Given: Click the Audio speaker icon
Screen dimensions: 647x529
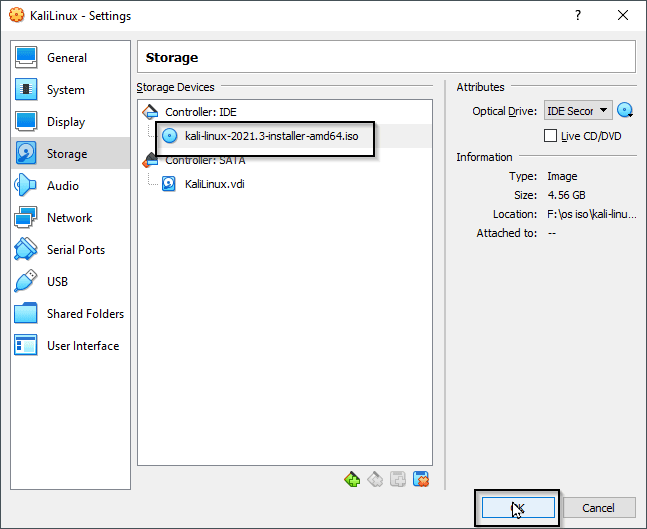Looking at the screenshot, I should (25, 185).
